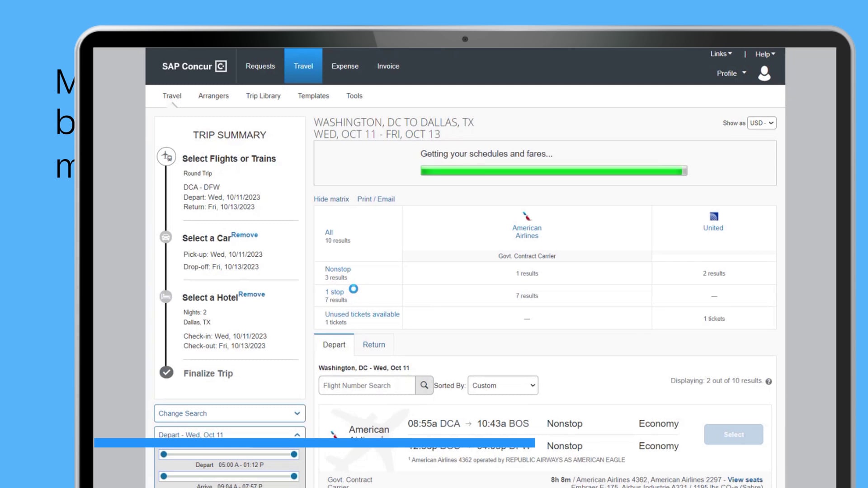Click the Links icon
Screen dimensions: 868x488
click(721, 54)
